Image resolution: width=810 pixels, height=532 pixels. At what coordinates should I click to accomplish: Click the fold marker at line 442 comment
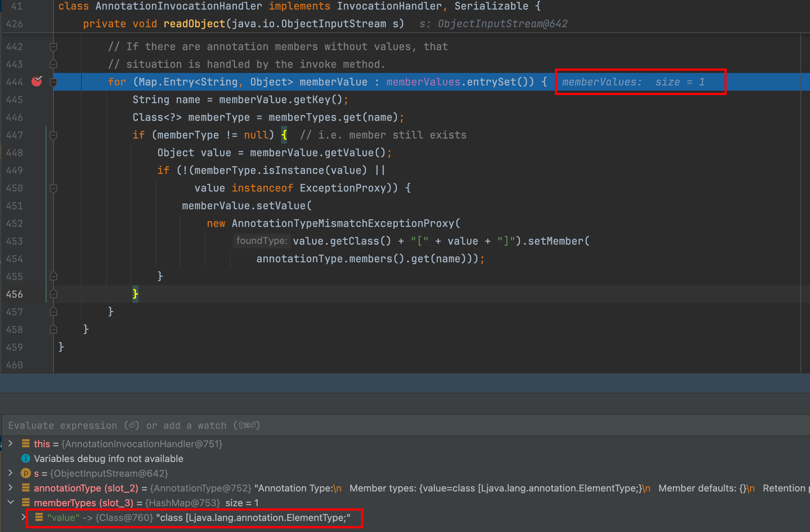click(53, 47)
